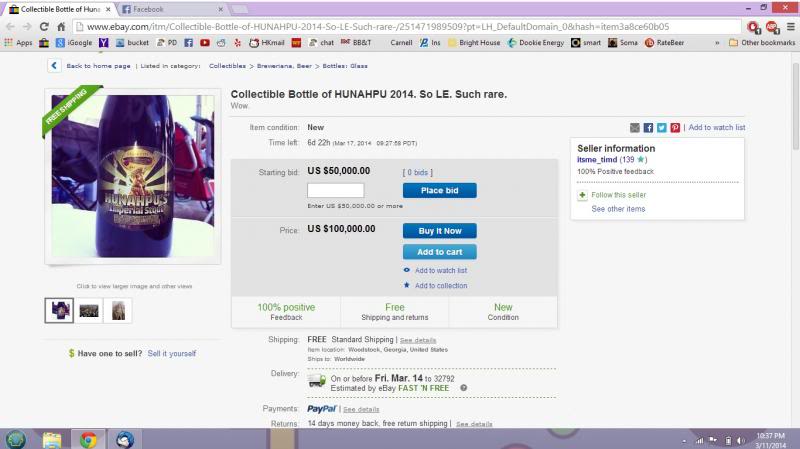Expand the hidden bookmarks chevron
This screenshot has height=449, width=800.
[717, 43]
